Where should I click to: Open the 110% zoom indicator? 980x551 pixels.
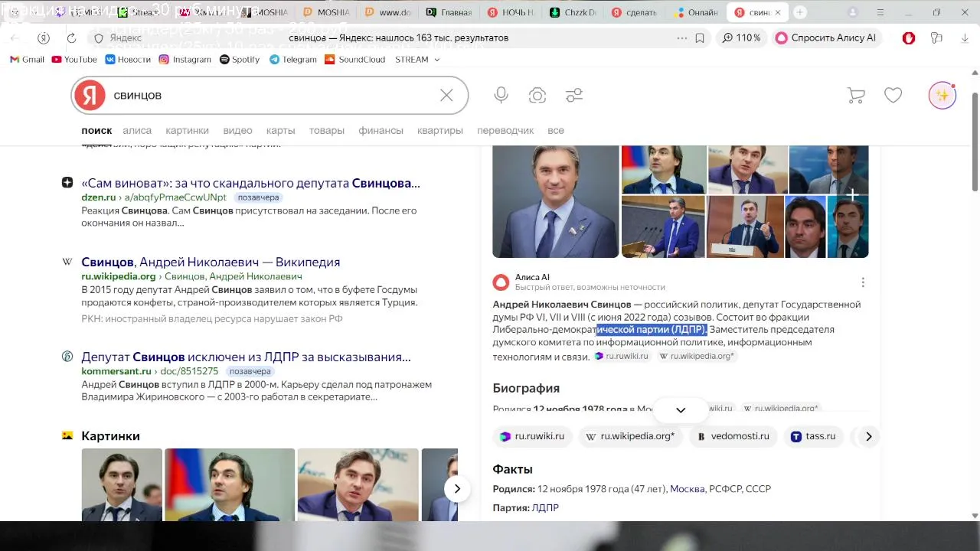pyautogui.click(x=741, y=37)
